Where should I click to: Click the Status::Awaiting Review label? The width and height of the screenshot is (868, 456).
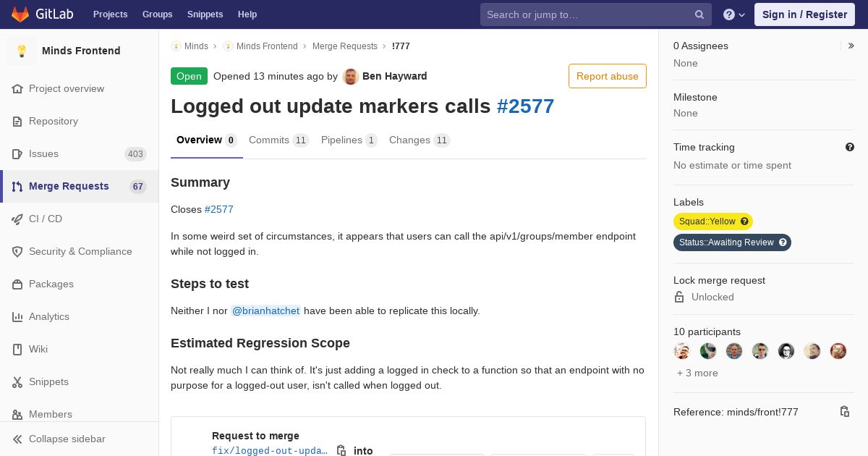(726, 242)
